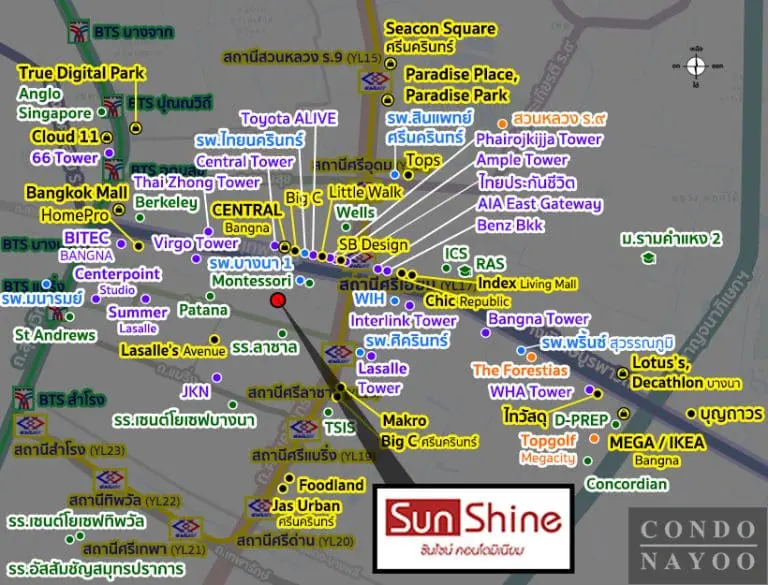Image resolution: width=768 pixels, height=585 pixels.
Task: Click the BTS สำโรง station logo icon
Action: [x=23, y=398]
